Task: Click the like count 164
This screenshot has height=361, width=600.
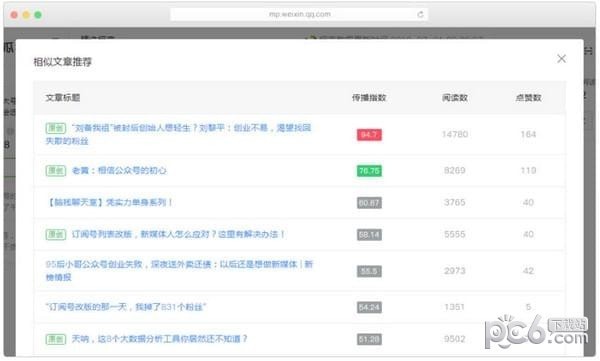Action: tap(528, 134)
